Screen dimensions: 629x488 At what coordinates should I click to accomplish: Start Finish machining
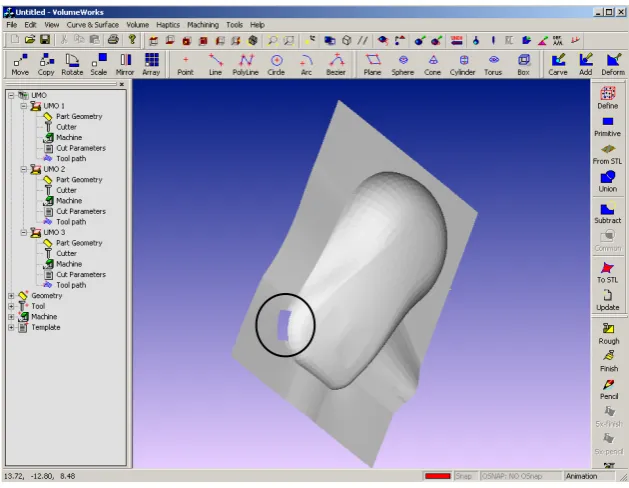tap(609, 361)
